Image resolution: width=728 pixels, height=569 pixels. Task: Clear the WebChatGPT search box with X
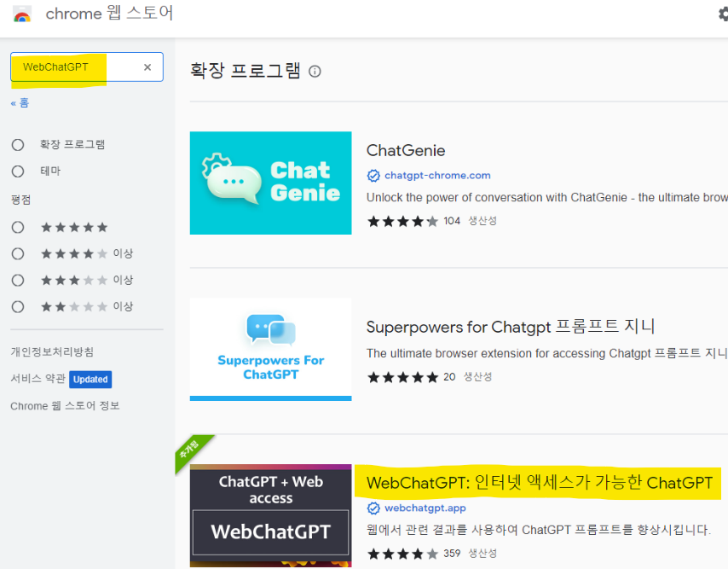coord(147,67)
